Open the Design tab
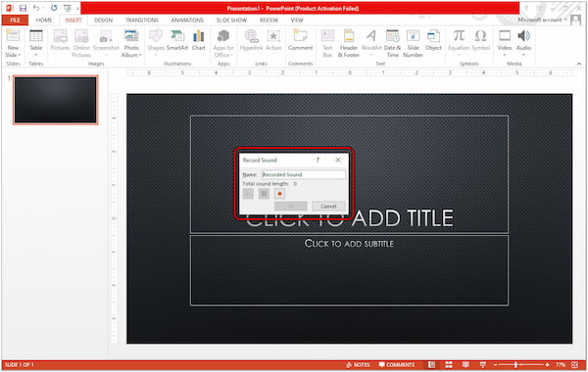Image resolution: width=588 pixels, height=372 pixels. click(x=104, y=21)
